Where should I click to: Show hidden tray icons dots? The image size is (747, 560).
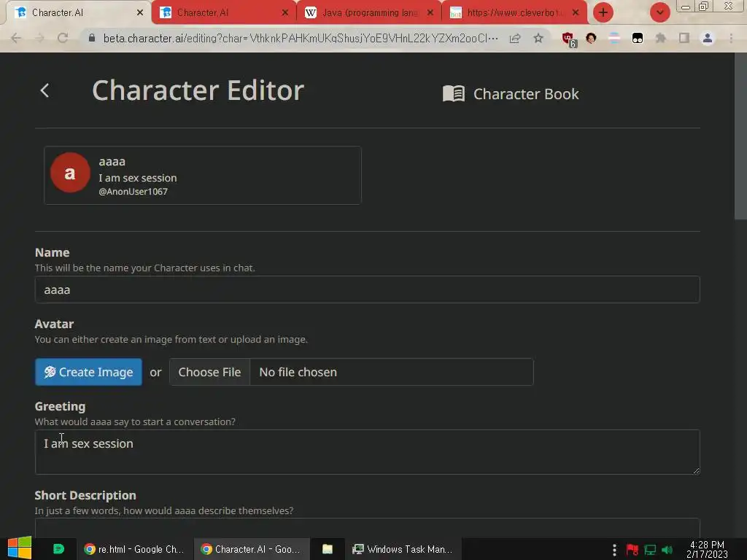coord(614,550)
